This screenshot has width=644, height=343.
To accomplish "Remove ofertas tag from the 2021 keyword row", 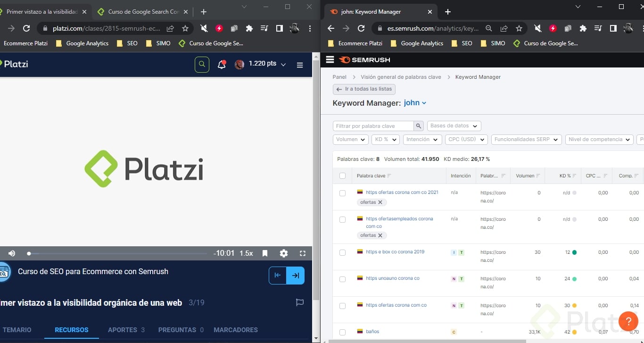I will (380, 202).
